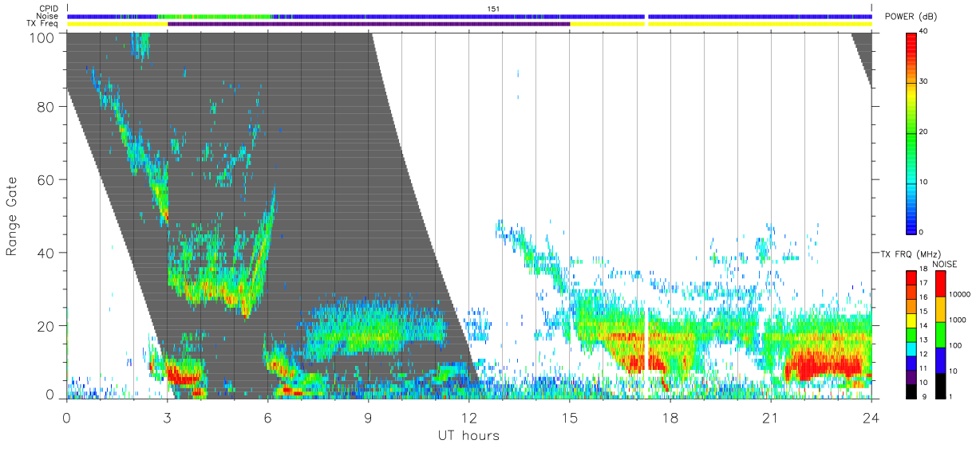This screenshot has width=980, height=452.
Task: Click the black segment of the NOISE colorbar
Action: pyautogui.click(x=942, y=386)
